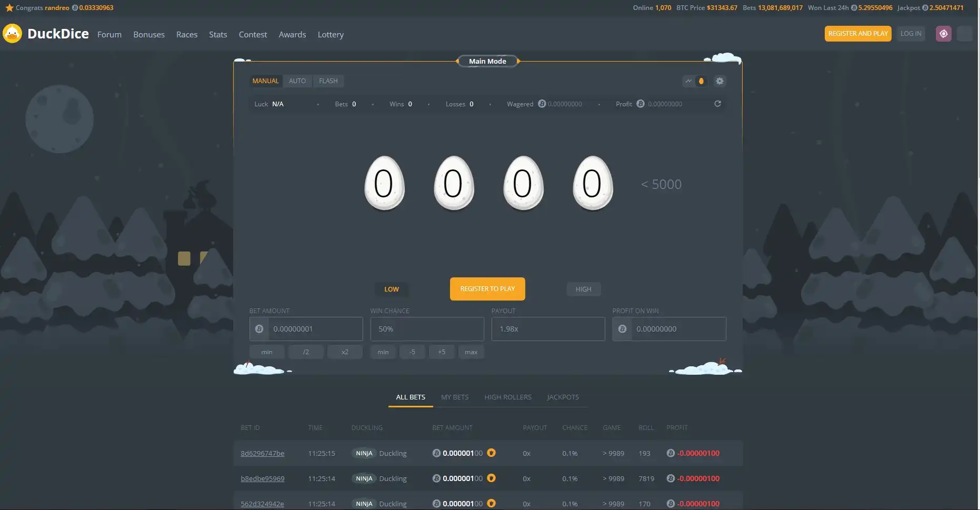Choose the High bet option
Image resolution: width=980 pixels, height=510 pixels.
(583, 289)
